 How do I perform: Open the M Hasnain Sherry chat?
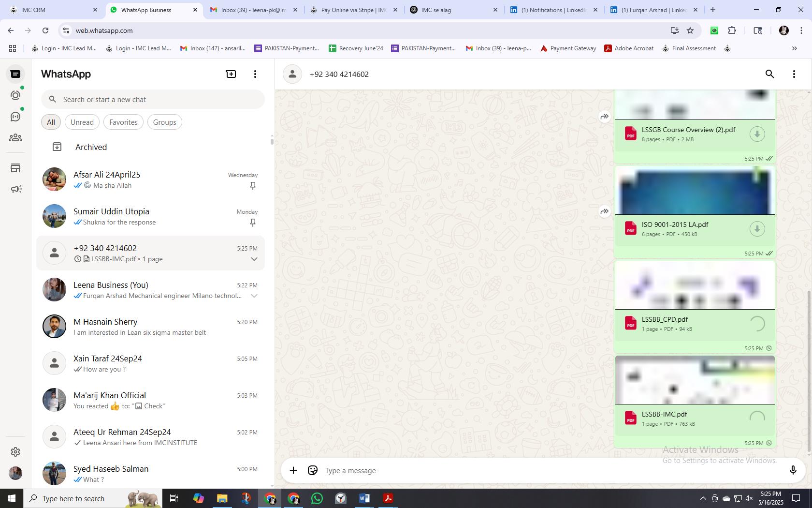[151, 327]
